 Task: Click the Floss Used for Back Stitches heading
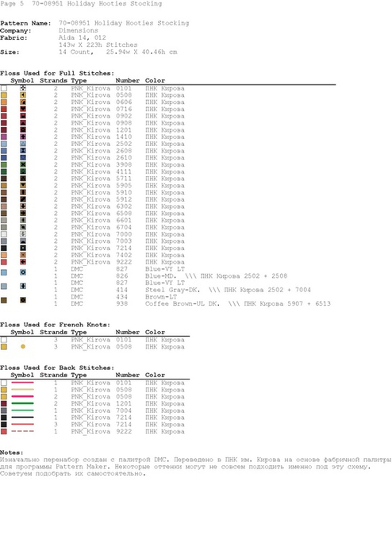[x=57, y=368]
